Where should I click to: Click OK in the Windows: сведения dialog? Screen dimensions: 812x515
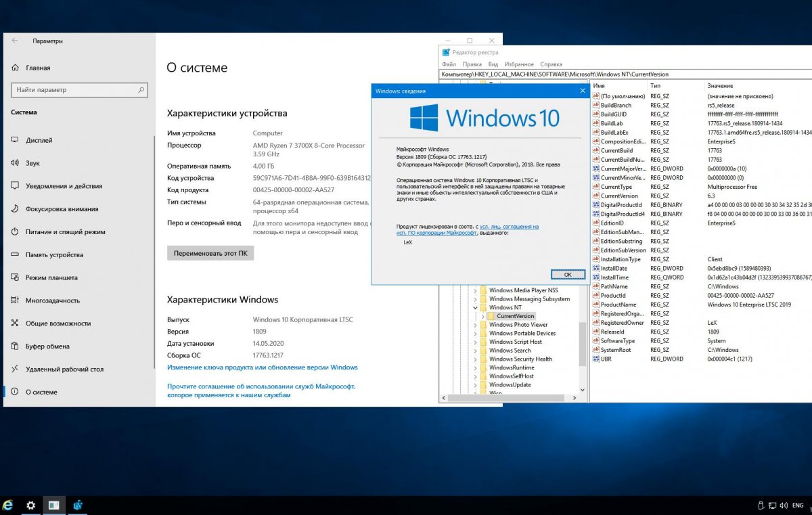click(x=568, y=274)
